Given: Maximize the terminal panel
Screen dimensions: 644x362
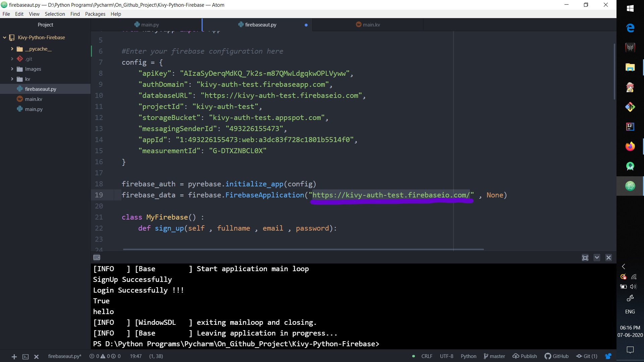Looking at the screenshot, I should [x=585, y=257].
